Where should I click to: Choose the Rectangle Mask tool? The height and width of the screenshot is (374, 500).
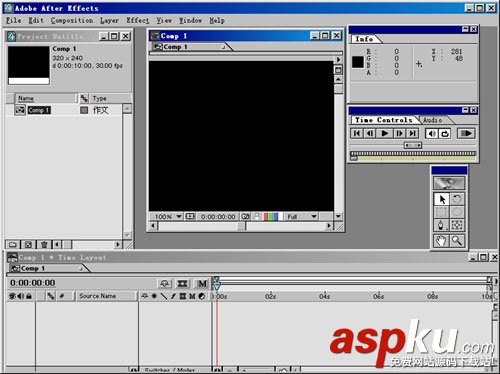(x=441, y=212)
